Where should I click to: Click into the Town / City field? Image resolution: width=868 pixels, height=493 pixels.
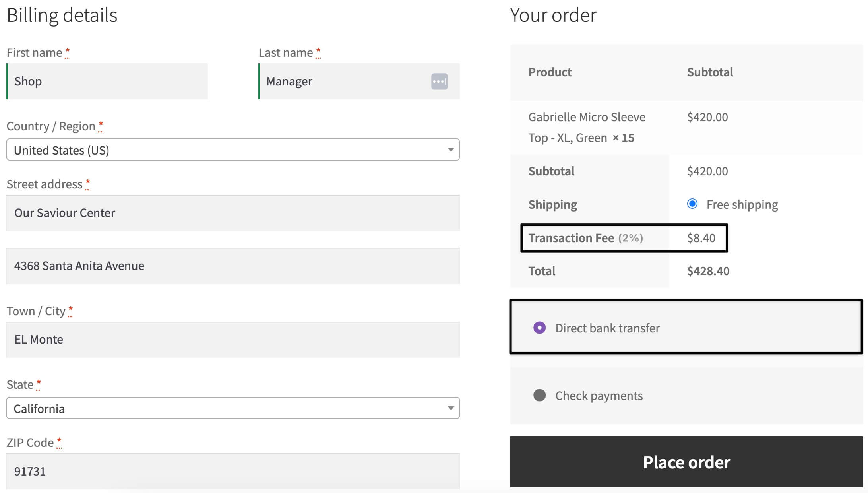point(233,339)
